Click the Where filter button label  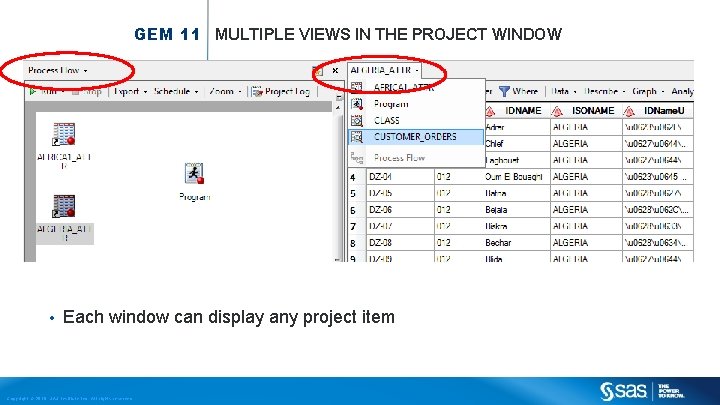click(x=525, y=91)
